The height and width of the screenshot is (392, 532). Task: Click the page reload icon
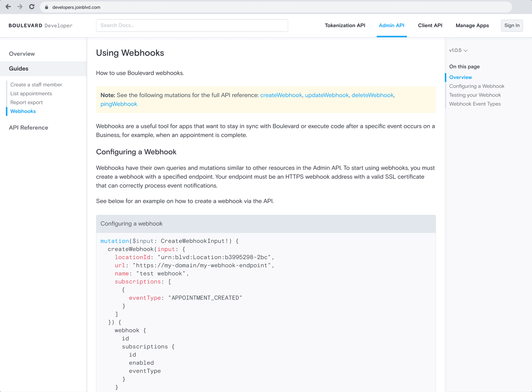coord(32,7)
